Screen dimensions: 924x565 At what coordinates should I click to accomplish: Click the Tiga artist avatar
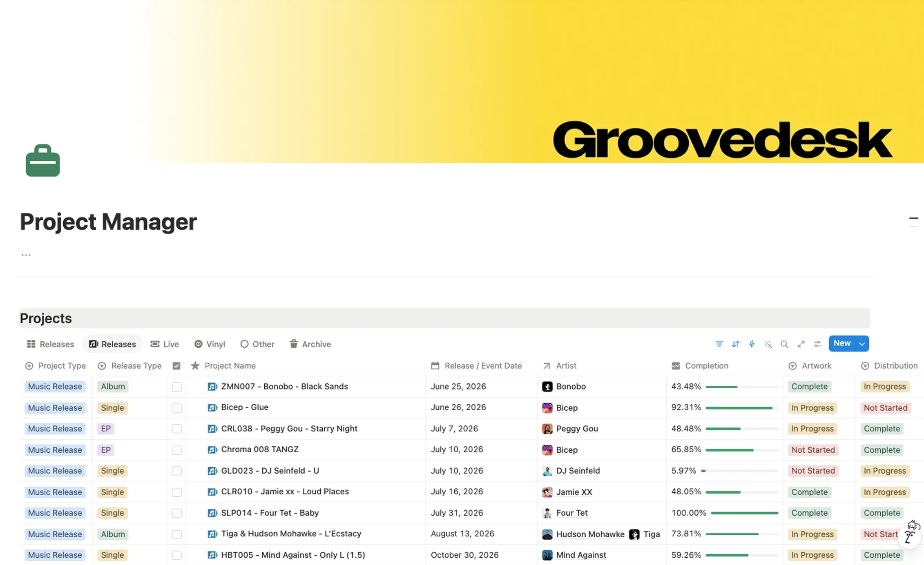tap(634, 534)
